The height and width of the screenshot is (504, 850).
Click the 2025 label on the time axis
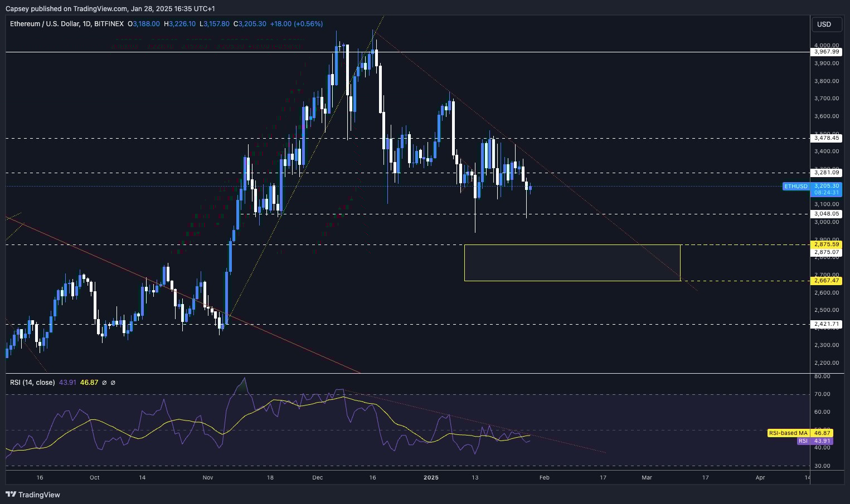pyautogui.click(x=431, y=477)
